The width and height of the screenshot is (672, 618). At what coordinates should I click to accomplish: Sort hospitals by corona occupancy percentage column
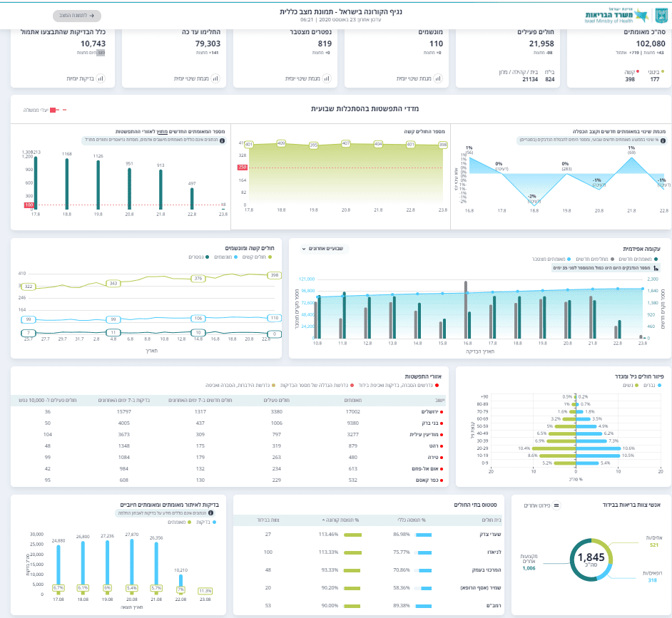(340, 520)
